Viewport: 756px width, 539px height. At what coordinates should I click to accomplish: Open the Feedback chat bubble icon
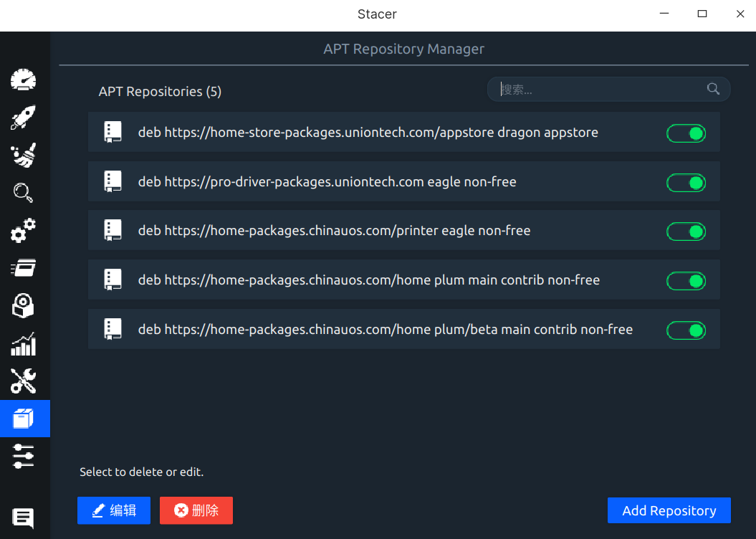(23, 517)
